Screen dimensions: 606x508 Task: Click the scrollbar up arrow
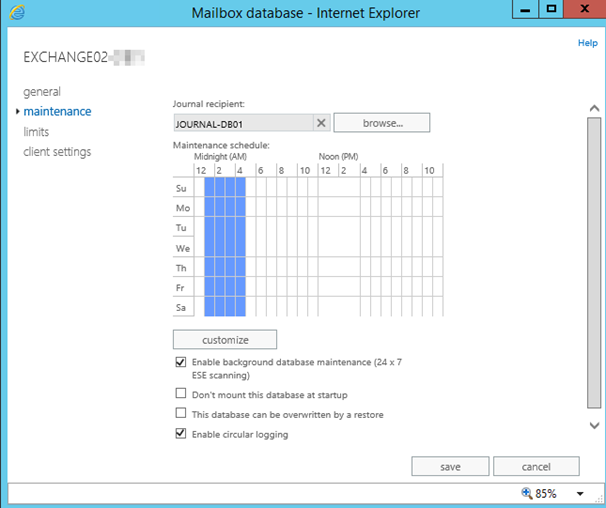[594, 109]
